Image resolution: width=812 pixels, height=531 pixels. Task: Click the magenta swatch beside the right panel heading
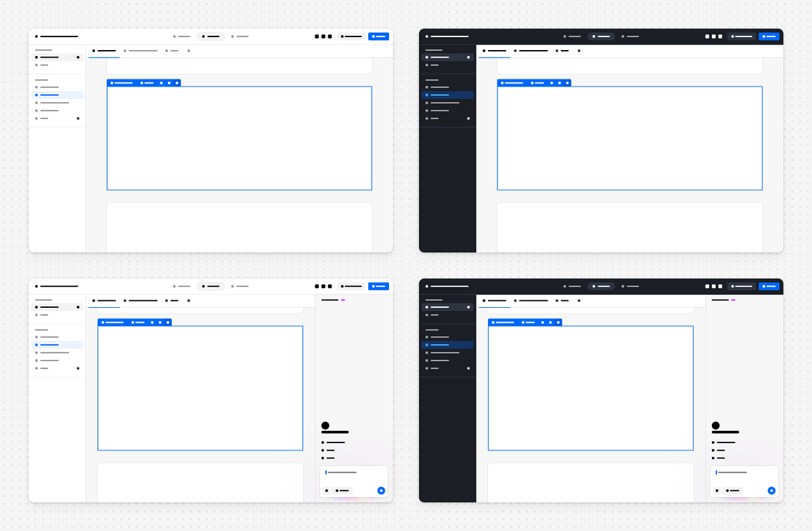[343, 299]
